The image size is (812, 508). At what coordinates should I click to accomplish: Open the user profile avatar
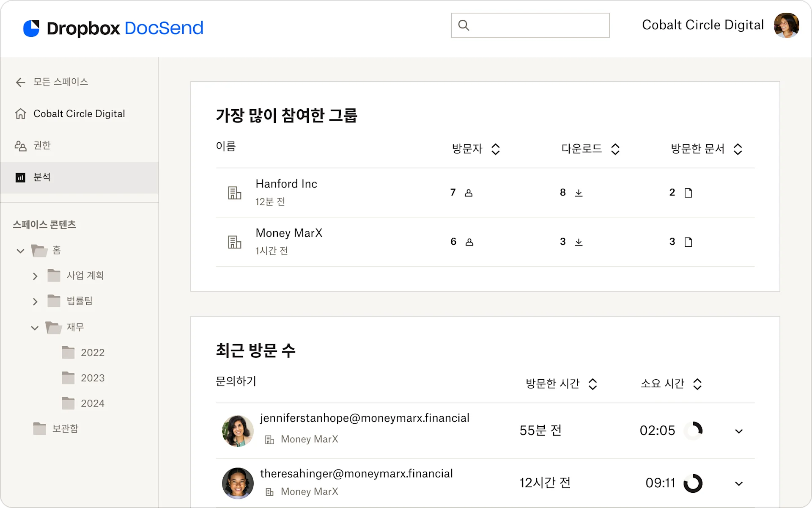(786, 25)
